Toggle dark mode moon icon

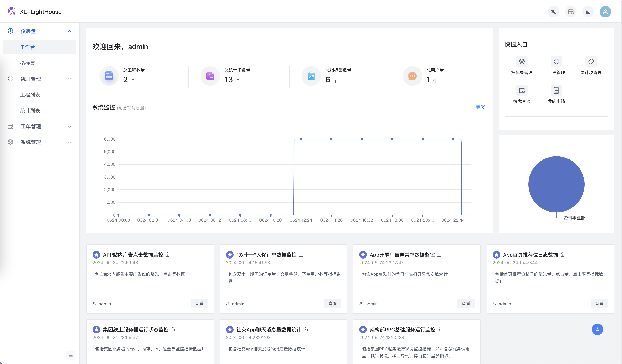coord(588,12)
